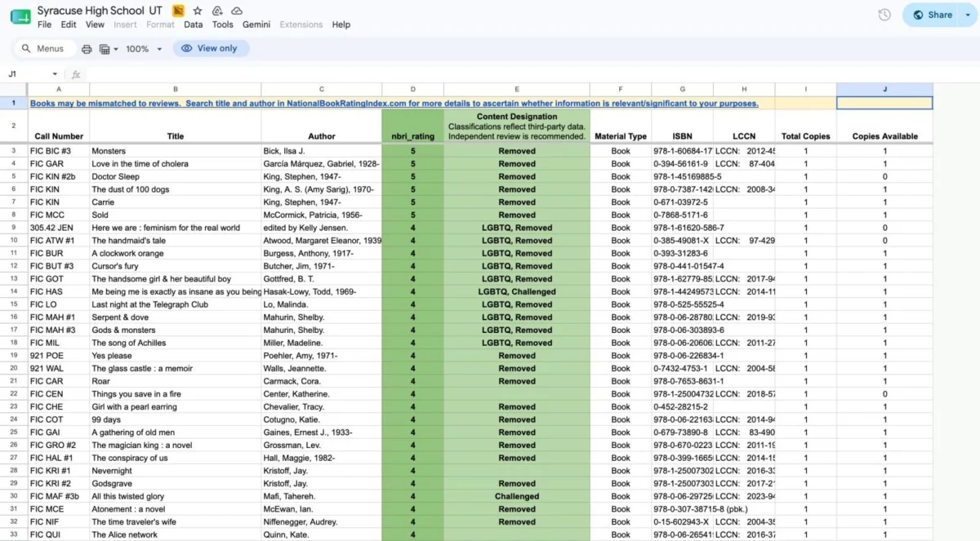Click the Total Copies header cell
Screen dimensions: 980x541
[806, 126]
